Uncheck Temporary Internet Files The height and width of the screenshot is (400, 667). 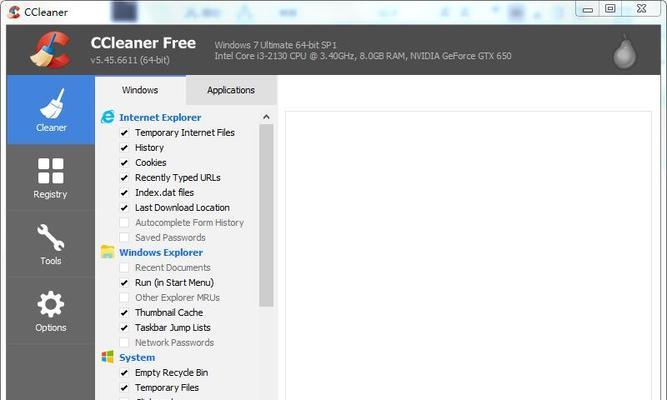124,133
